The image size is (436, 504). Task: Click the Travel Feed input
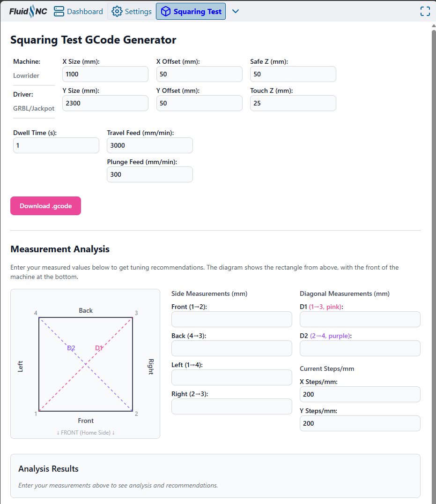coord(150,145)
